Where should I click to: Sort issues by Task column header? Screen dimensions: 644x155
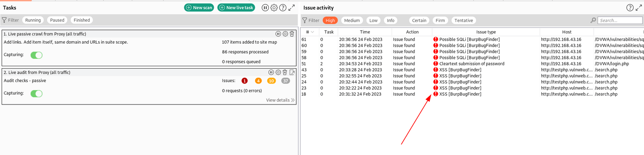[329, 32]
